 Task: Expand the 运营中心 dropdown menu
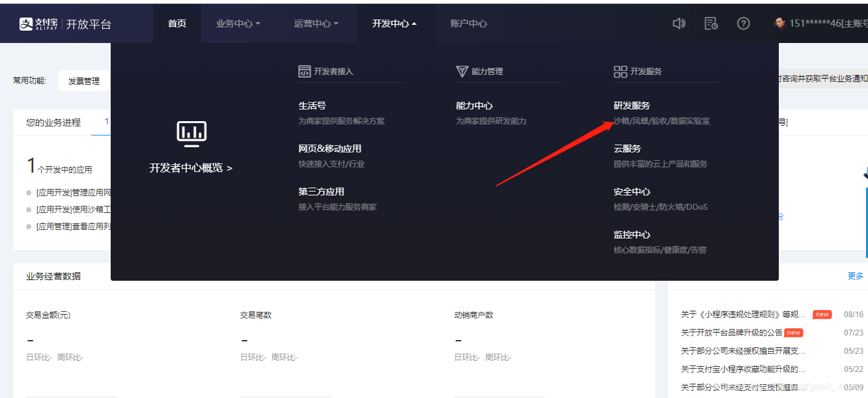coord(316,23)
